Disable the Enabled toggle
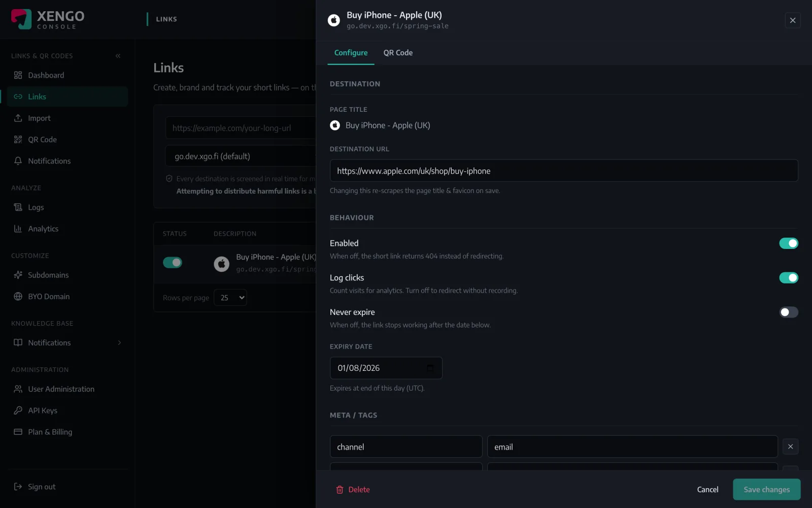 [789, 243]
